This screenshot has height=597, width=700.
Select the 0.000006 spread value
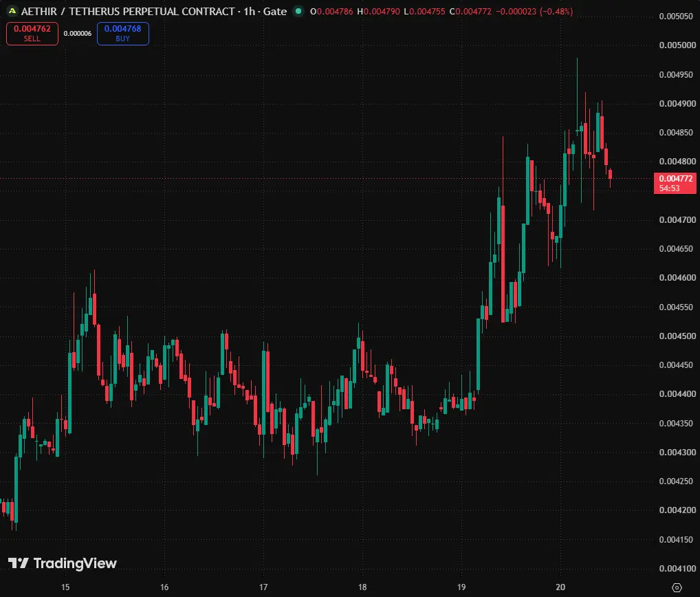(77, 34)
